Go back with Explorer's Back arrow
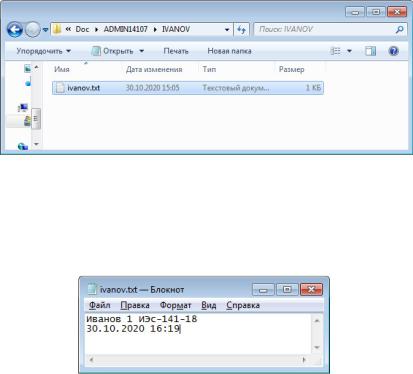This screenshot has width=413, height=374. pyautogui.click(x=15, y=30)
